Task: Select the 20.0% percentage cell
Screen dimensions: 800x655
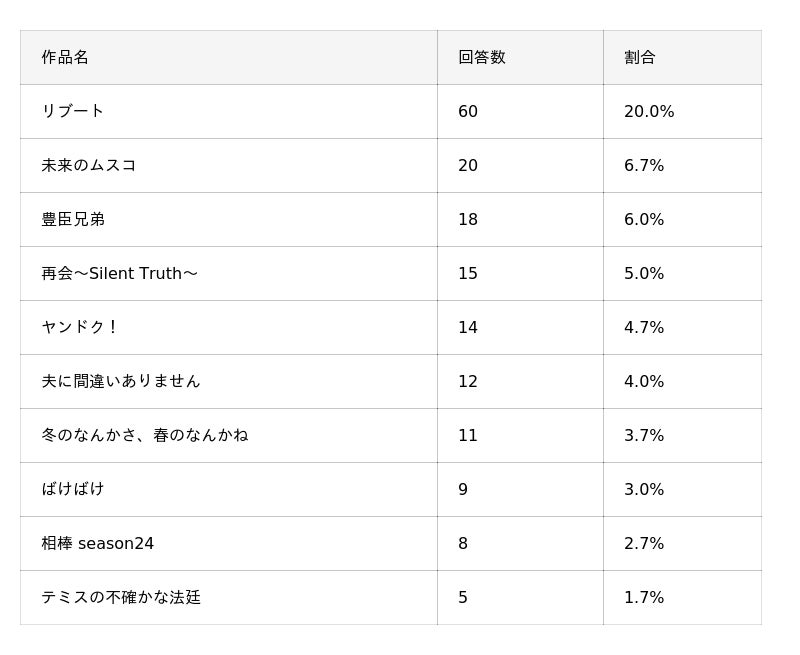Action: [x=649, y=111]
